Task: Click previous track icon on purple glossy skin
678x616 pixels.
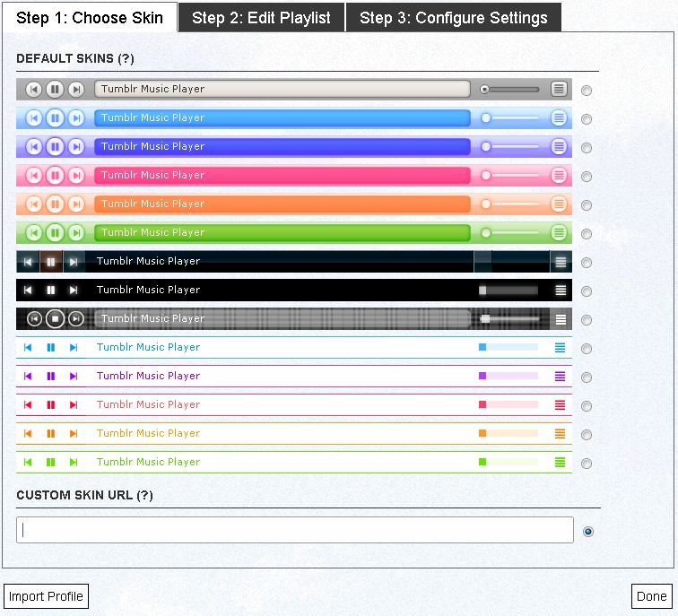Action: point(34,146)
